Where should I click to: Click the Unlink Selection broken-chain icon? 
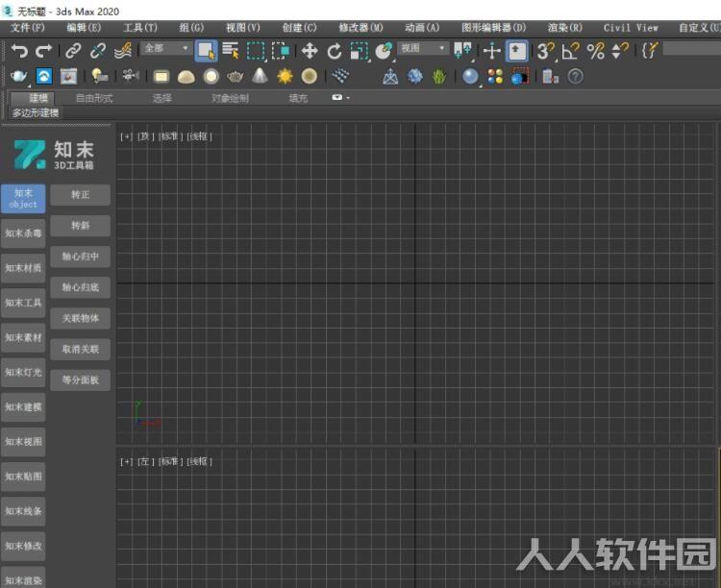tap(98, 51)
